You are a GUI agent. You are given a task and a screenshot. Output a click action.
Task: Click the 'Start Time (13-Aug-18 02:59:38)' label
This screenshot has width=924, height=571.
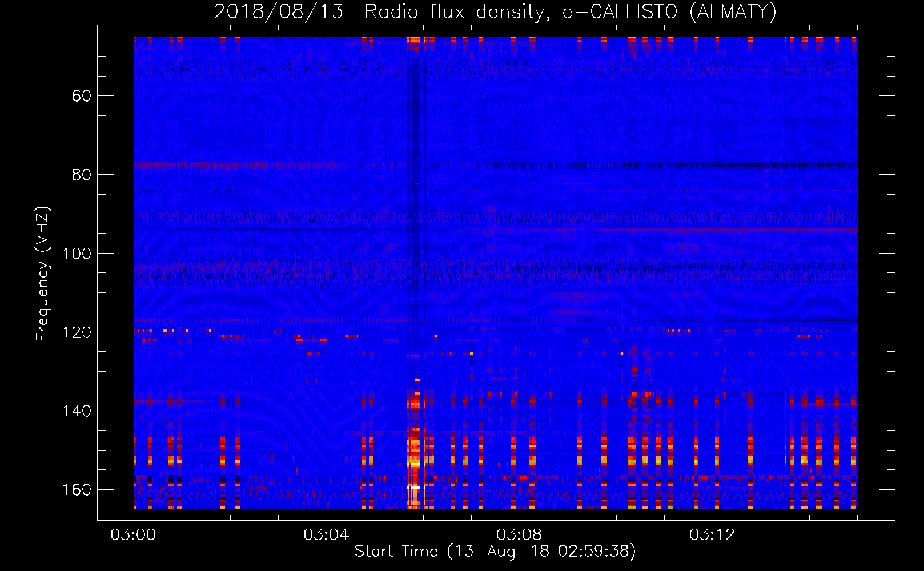pos(495,552)
